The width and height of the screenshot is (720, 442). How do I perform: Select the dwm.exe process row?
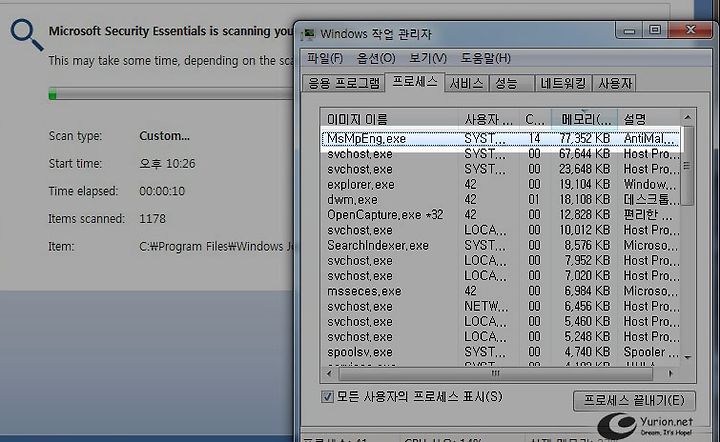501,200
